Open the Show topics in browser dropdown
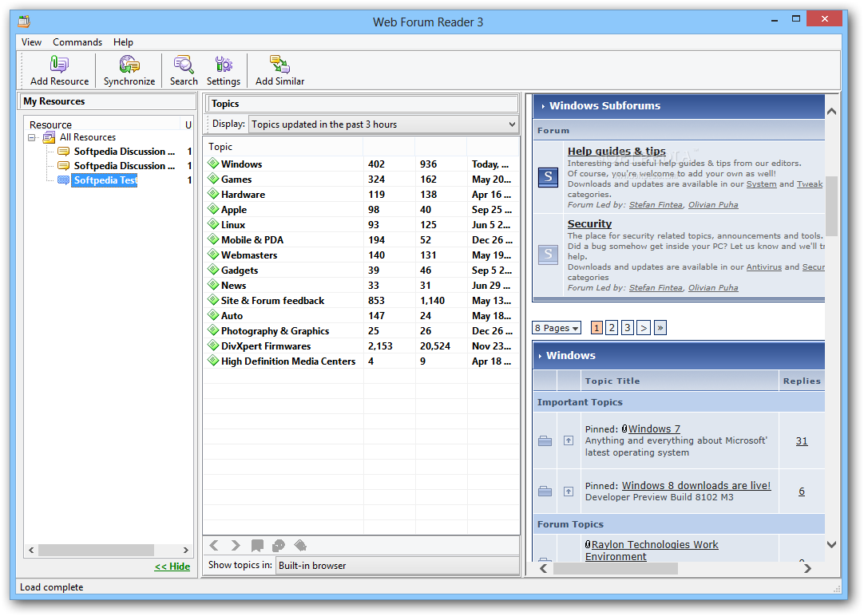The image size is (864, 616). point(398,566)
